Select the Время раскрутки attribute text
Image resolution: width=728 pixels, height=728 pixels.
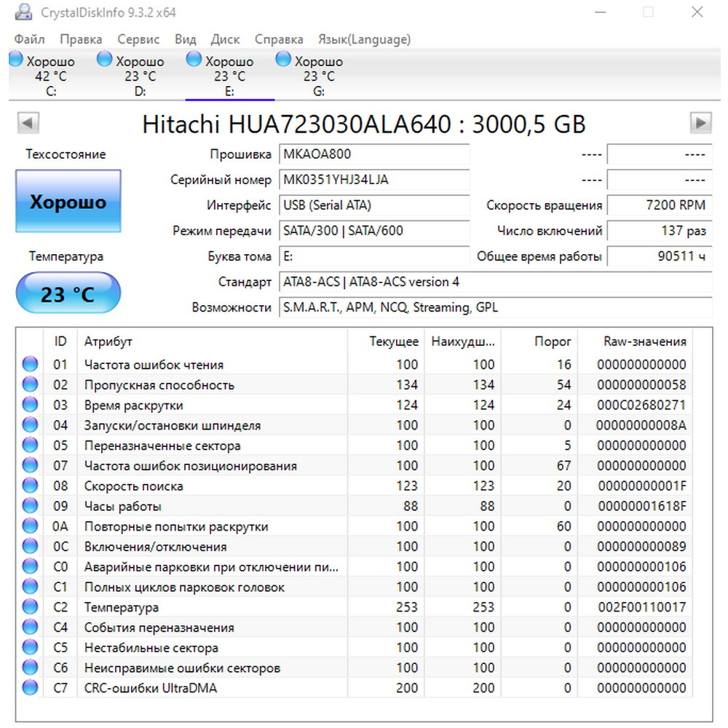tap(134, 405)
